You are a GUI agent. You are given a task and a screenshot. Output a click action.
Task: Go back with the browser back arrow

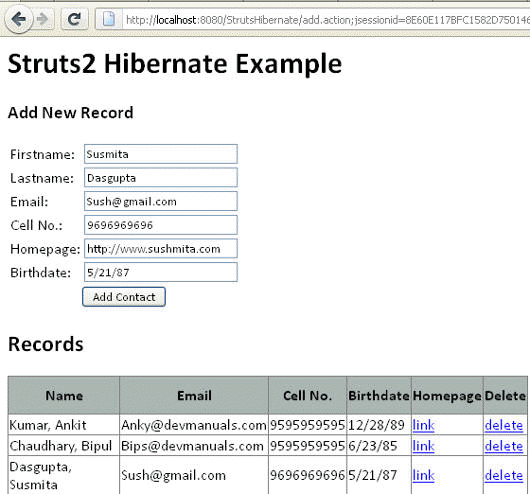pos(19,19)
